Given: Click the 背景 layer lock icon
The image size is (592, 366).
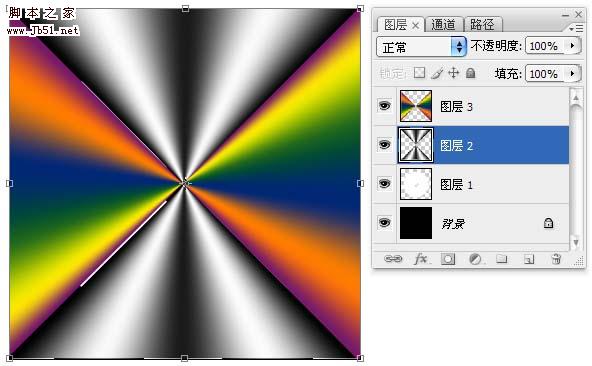Looking at the screenshot, I should pos(548,223).
